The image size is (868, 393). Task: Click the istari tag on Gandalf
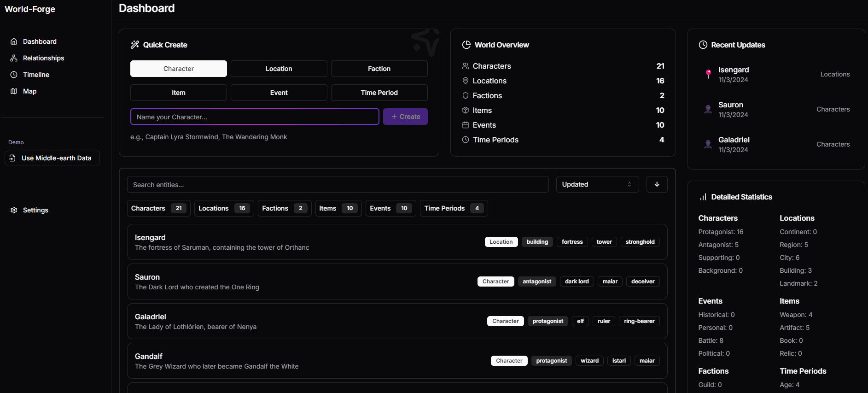tap(619, 361)
